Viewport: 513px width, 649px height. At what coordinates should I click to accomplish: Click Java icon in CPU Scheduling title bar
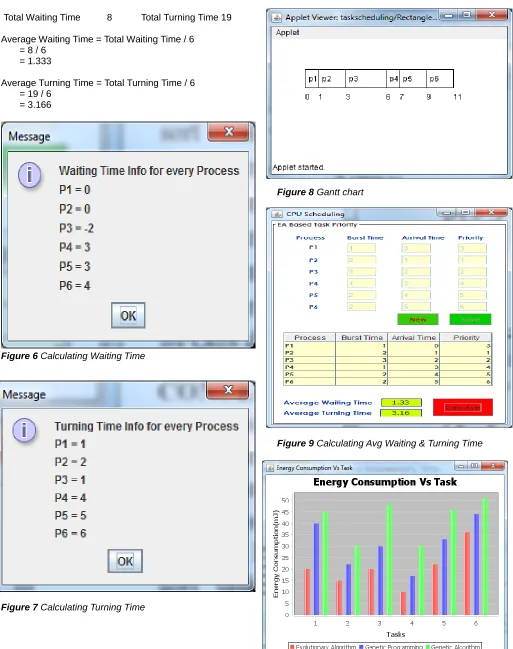(x=277, y=214)
